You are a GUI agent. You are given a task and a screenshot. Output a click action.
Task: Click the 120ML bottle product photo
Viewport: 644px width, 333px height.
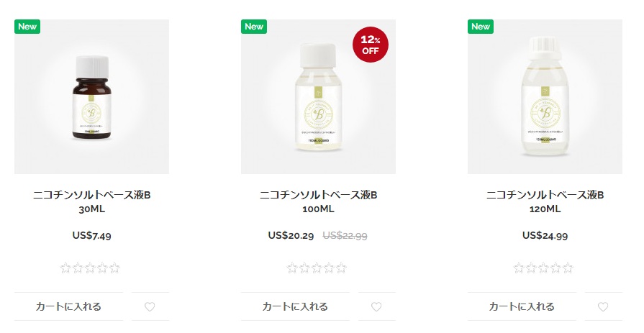545,97
